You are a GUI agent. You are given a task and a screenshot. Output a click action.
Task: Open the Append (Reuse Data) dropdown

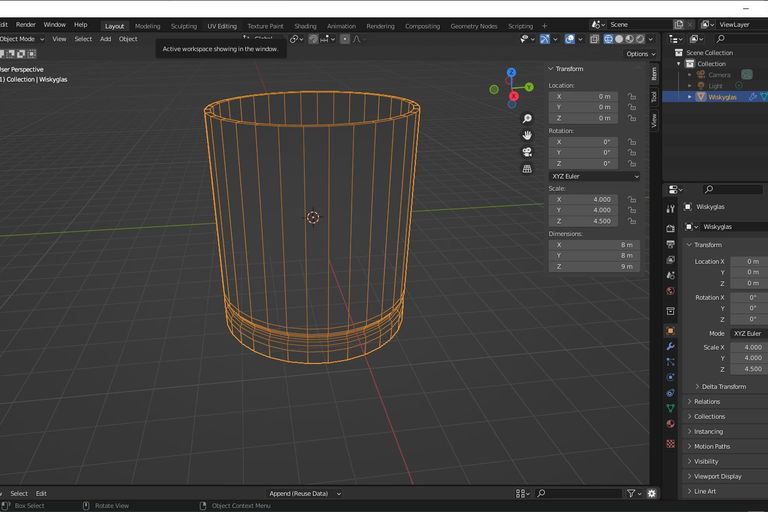305,493
